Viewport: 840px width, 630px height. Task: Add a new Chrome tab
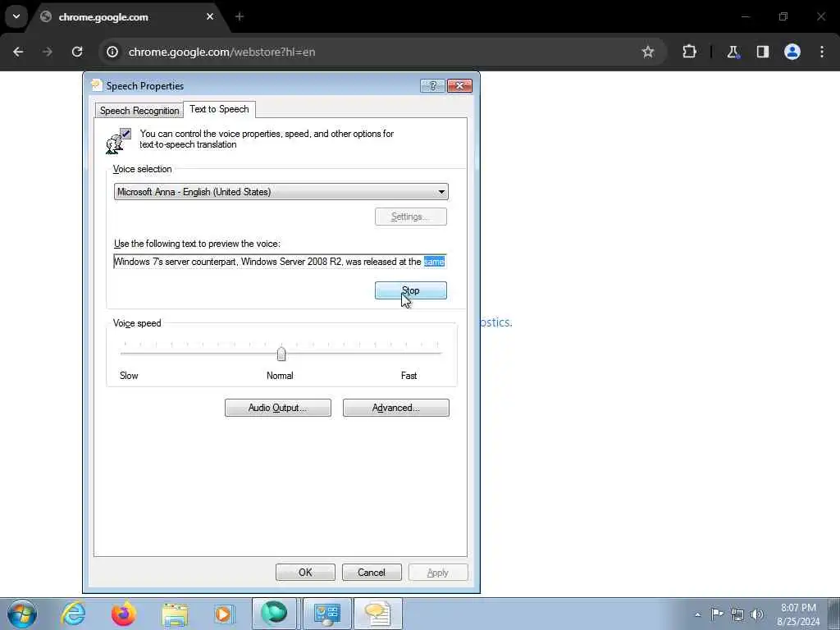(240, 16)
